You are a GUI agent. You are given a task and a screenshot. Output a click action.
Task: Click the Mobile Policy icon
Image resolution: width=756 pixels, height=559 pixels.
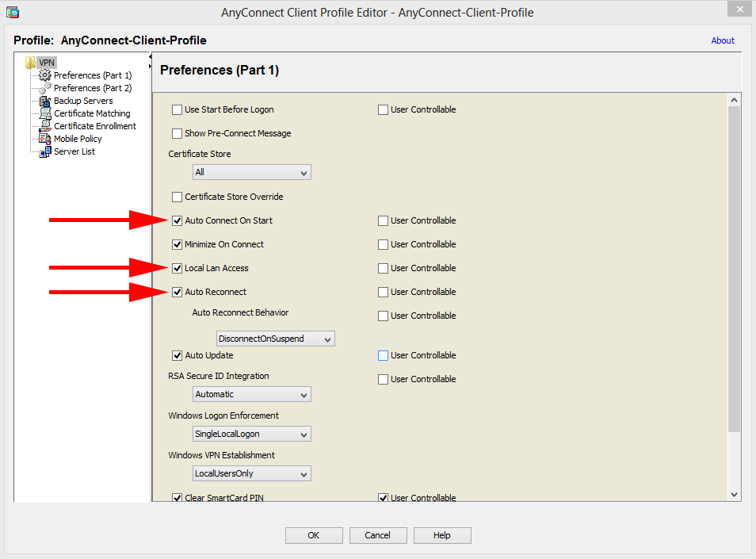point(45,139)
